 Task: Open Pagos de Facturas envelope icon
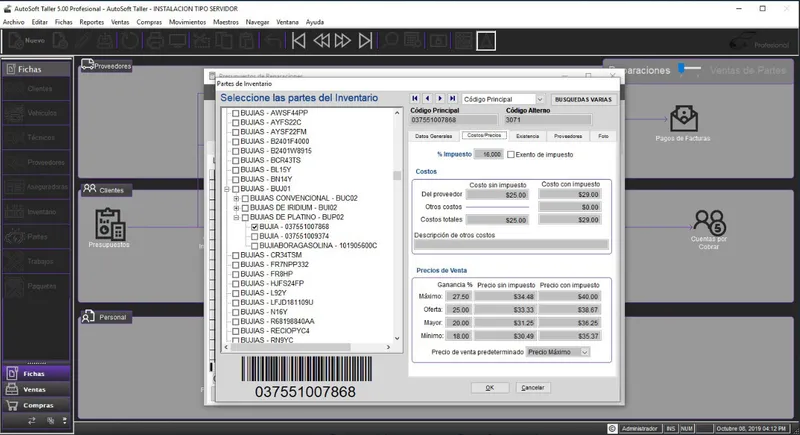point(684,118)
